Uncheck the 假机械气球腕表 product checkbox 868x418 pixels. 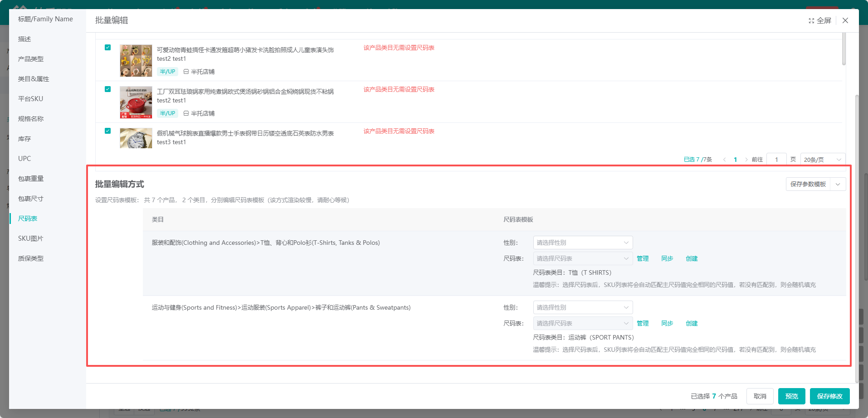tap(107, 131)
